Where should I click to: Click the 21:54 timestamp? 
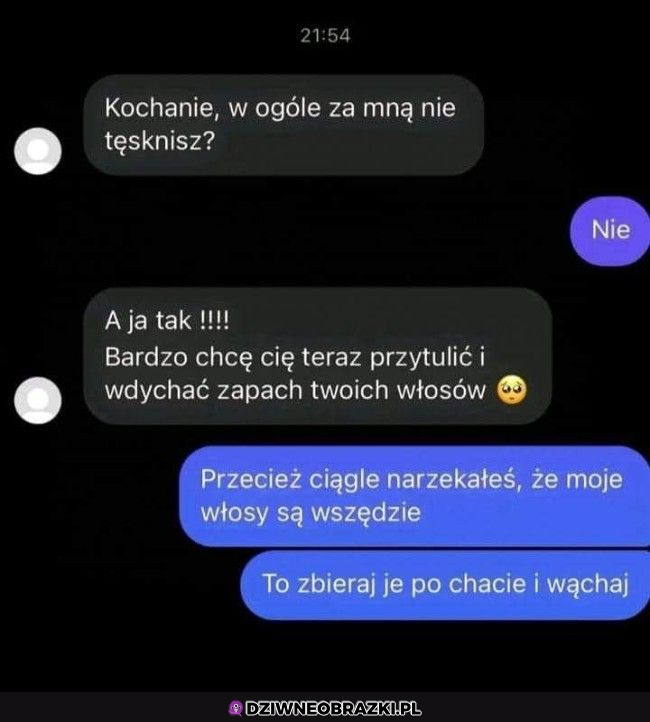(325, 35)
